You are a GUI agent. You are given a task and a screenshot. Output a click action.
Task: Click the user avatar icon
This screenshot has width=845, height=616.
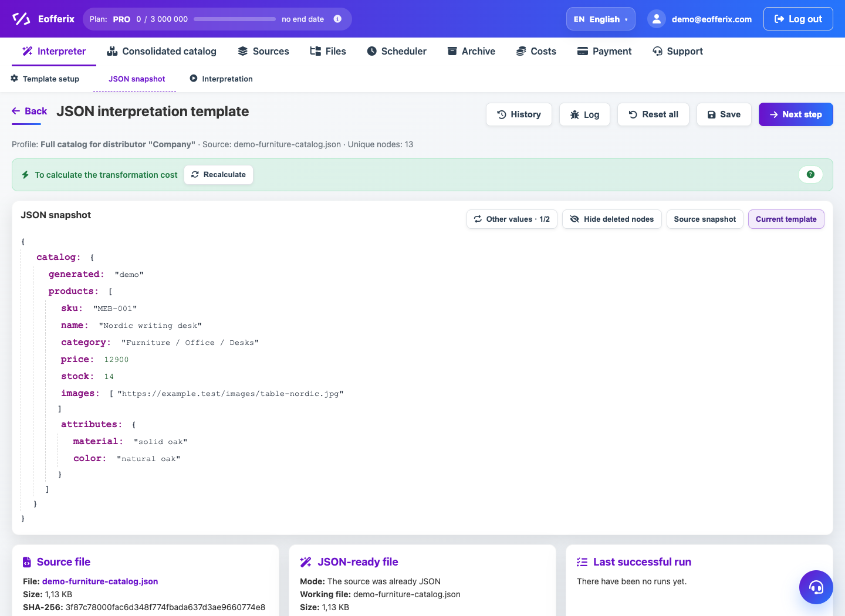coord(657,19)
